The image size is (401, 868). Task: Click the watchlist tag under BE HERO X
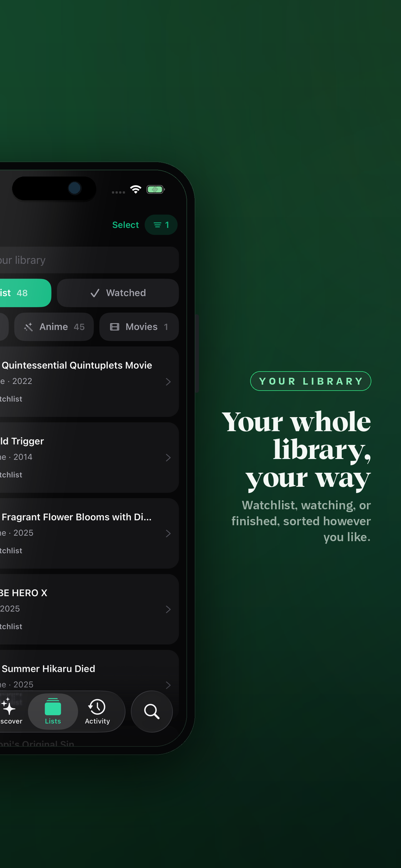coord(11,626)
